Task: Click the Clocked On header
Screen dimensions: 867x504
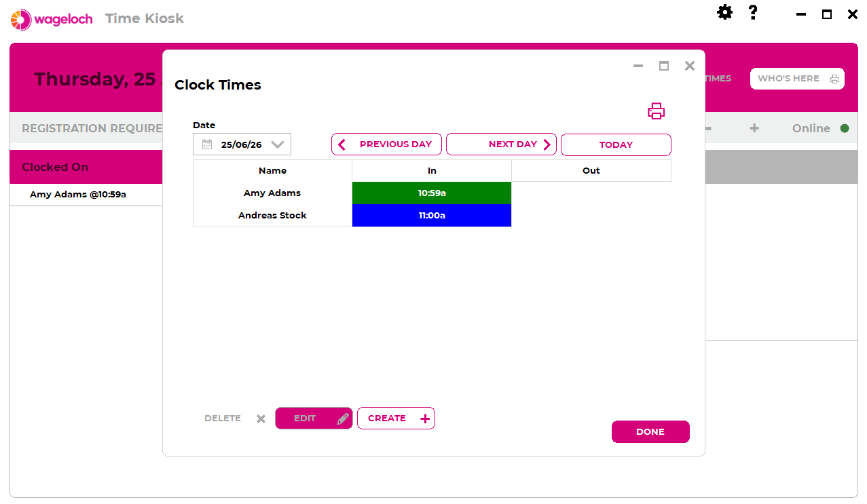Action: pos(86,167)
